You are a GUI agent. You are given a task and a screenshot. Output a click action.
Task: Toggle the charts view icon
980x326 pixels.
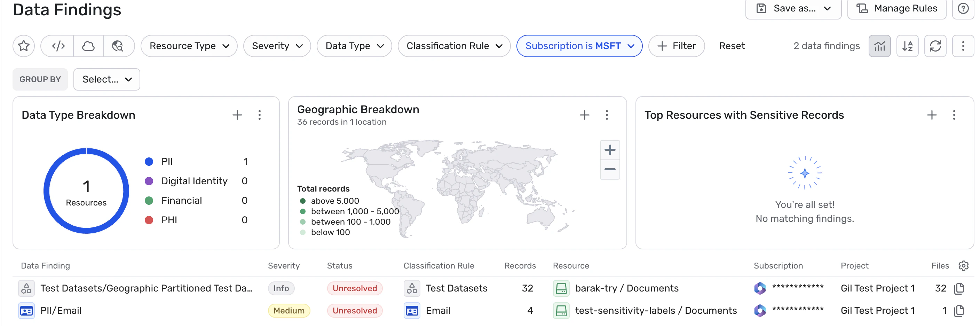click(x=879, y=46)
